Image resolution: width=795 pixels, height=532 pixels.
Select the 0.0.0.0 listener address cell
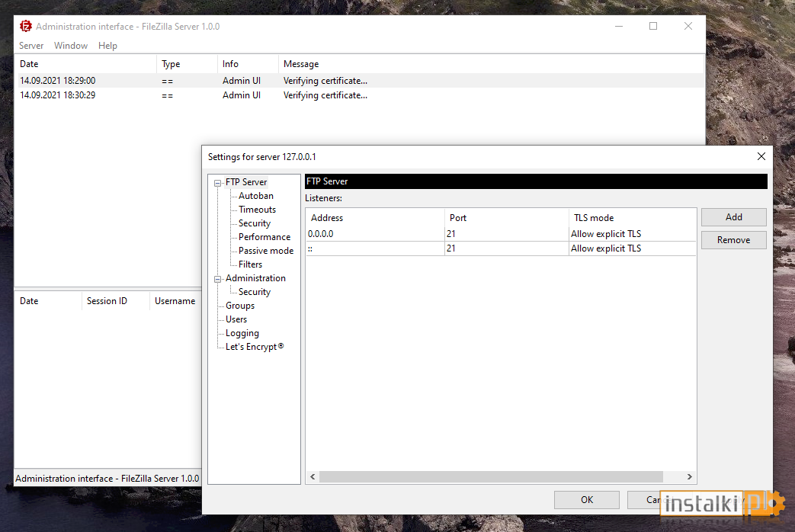pos(375,234)
